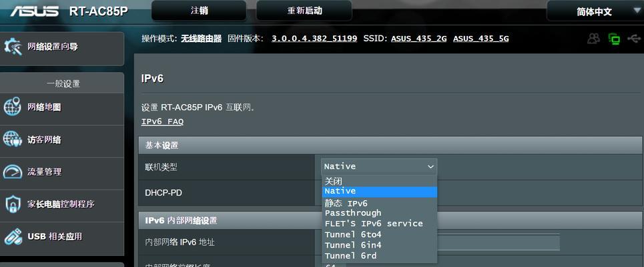644x267 pixels.
Task: Click the IPv6 内部网络设置 heading
Action: tap(181, 220)
